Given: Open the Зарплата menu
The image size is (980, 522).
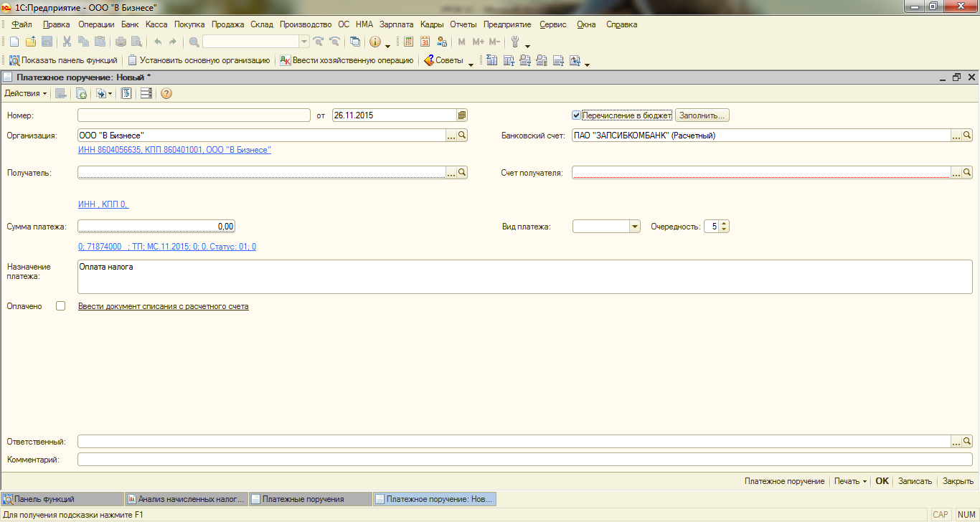Looking at the screenshot, I should pos(397,24).
